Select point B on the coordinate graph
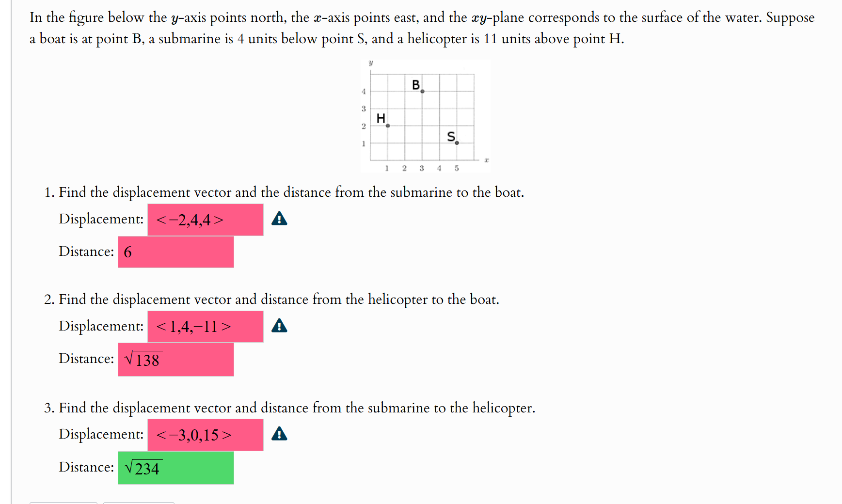This screenshot has height=504, width=842. click(422, 91)
